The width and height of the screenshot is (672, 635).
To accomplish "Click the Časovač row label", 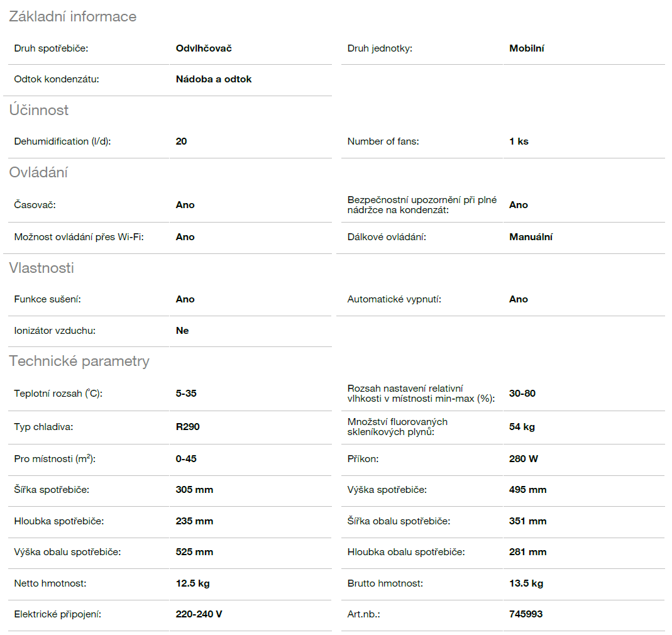I will tap(35, 205).
